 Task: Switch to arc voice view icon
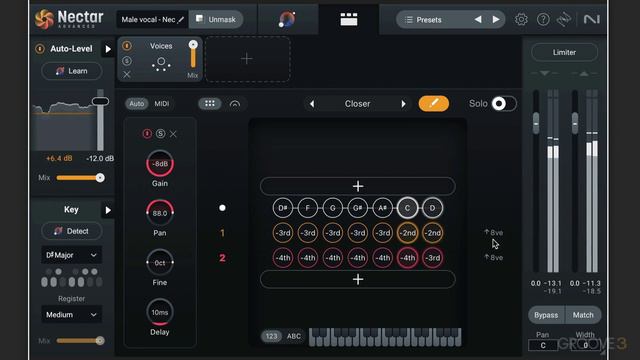point(235,104)
